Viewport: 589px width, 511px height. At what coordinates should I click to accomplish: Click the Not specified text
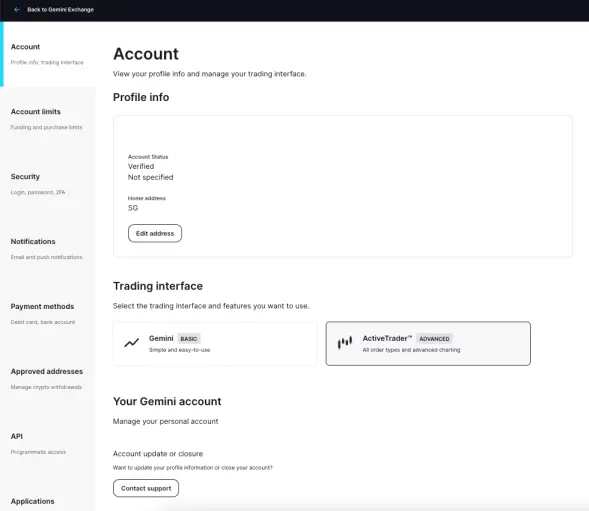[x=151, y=177]
